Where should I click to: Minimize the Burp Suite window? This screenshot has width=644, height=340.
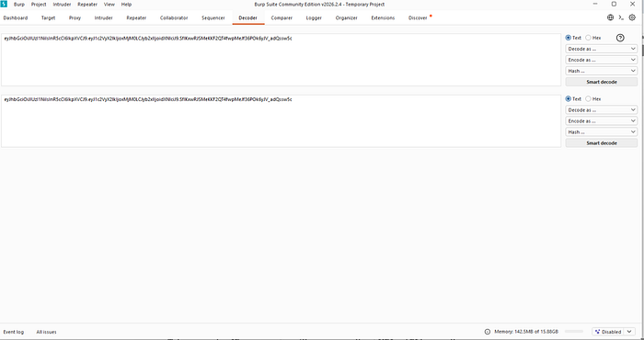(x=595, y=4)
